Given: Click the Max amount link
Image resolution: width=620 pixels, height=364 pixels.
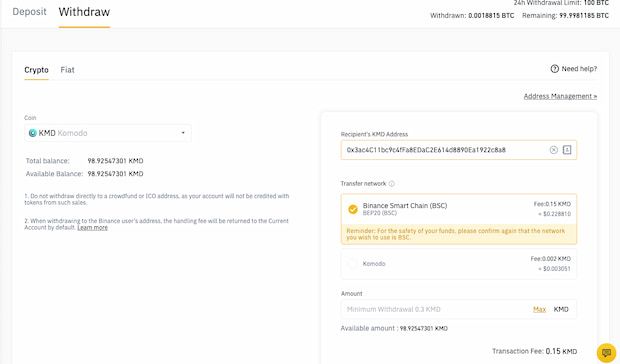Looking at the screenshot, I should coord(539,309).
